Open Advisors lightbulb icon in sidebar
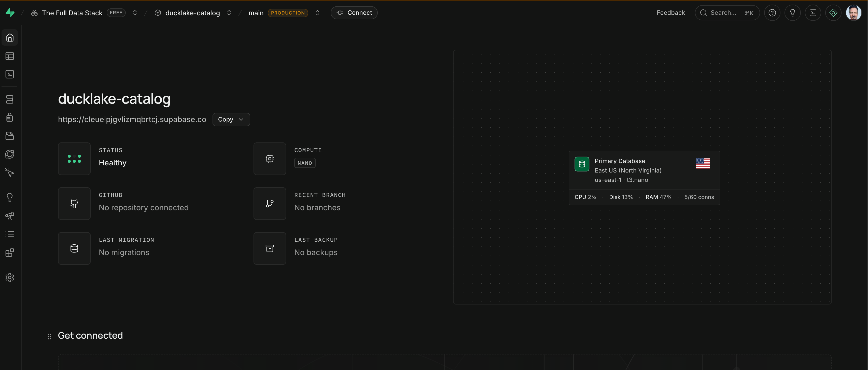This screenshot has height=370, width=868. [x=10, y=197]
